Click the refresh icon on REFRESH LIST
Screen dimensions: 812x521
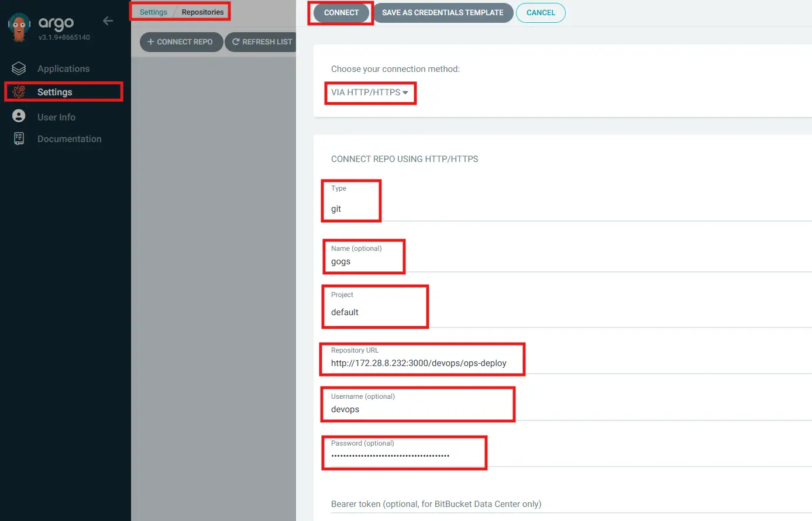click(x=235, y=42)
